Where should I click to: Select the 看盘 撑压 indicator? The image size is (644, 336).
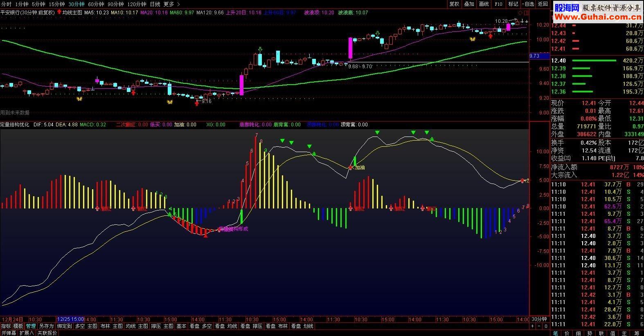coord(251,326)
